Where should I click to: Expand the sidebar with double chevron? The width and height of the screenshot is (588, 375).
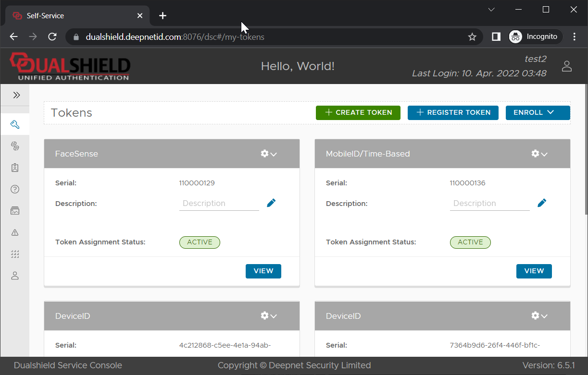pos(16,95)
